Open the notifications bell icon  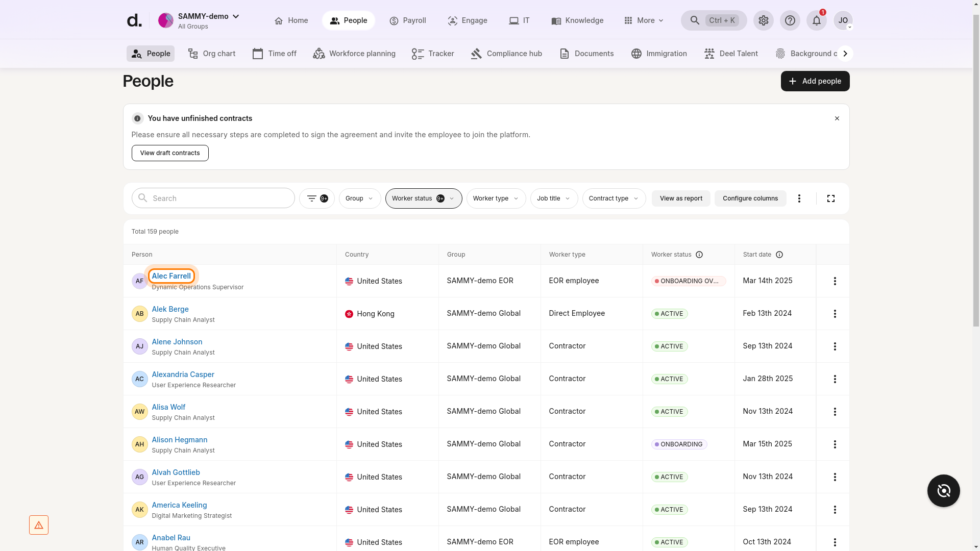click(816, 20)
